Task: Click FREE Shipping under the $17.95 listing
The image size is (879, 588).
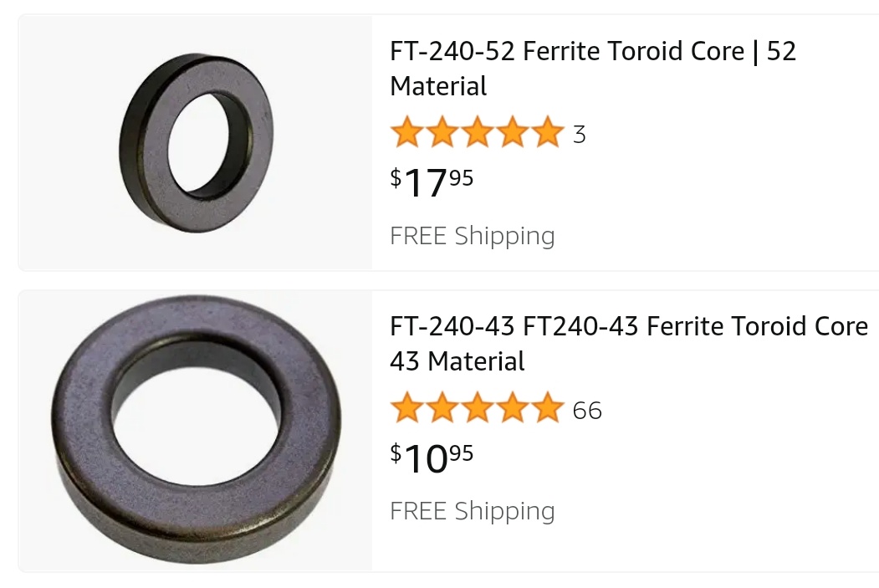Action: [x=472, y=236]
